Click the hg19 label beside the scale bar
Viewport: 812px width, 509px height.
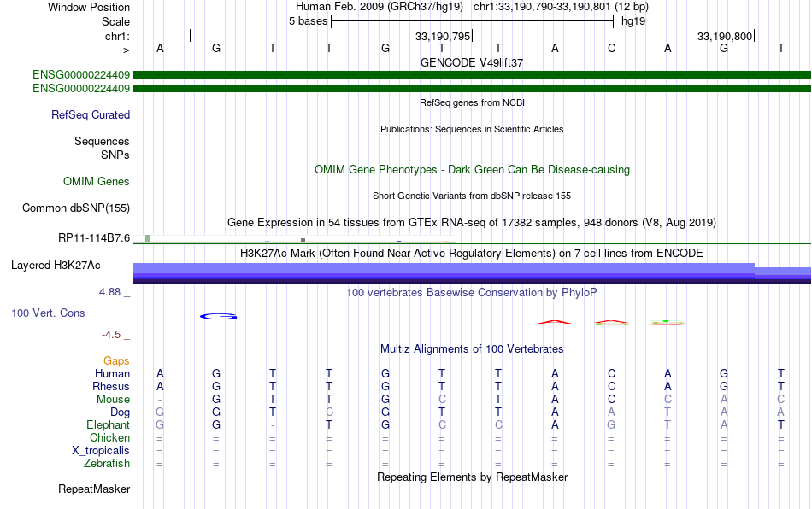pyautogui.click(x=633, y=21)
